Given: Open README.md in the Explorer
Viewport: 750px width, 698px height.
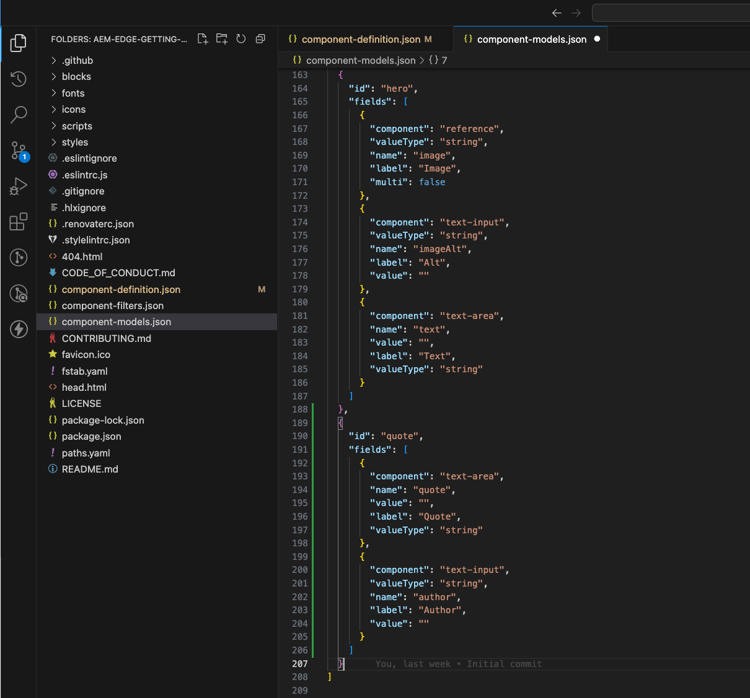Looking at the screenshot, I should (x=90, y=469).
